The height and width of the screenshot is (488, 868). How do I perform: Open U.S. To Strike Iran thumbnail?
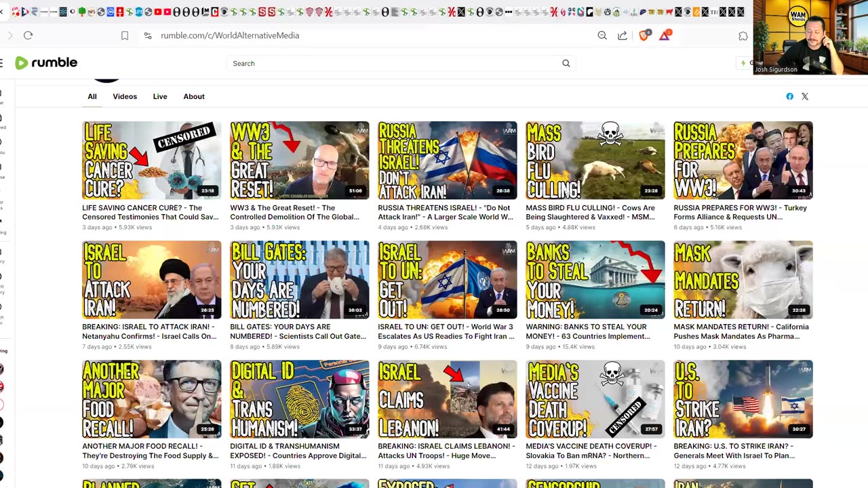pos(743,399)
